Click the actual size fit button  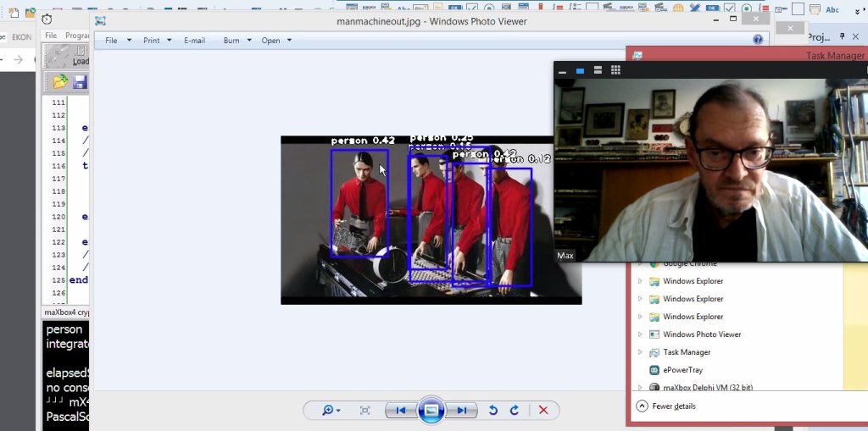[x=364, y=411]
